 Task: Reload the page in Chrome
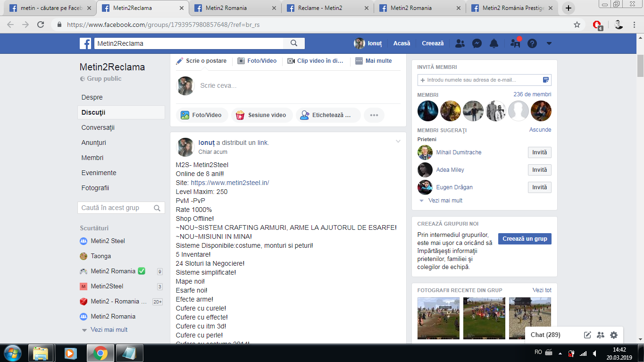[41, 25]
